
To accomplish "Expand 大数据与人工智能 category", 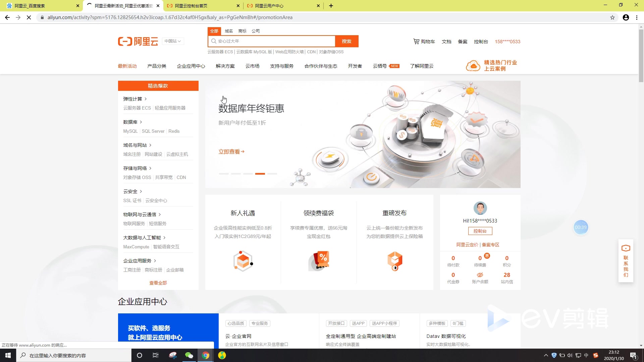I will pyautogui.click(x=144, y=238).
